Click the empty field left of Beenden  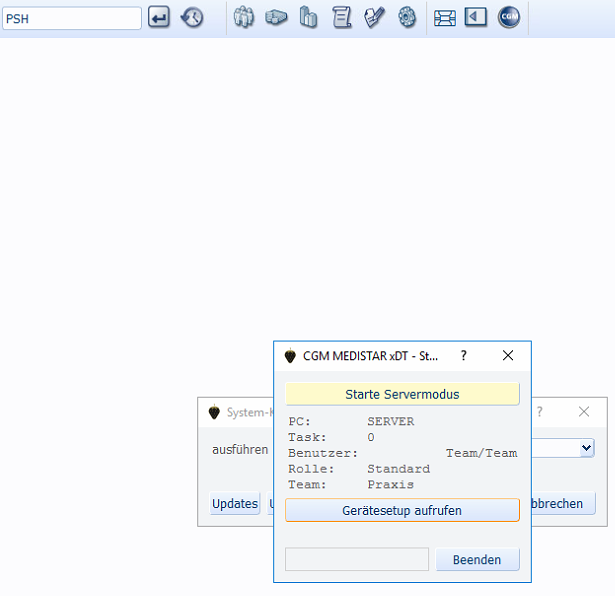tap(356, 560)
